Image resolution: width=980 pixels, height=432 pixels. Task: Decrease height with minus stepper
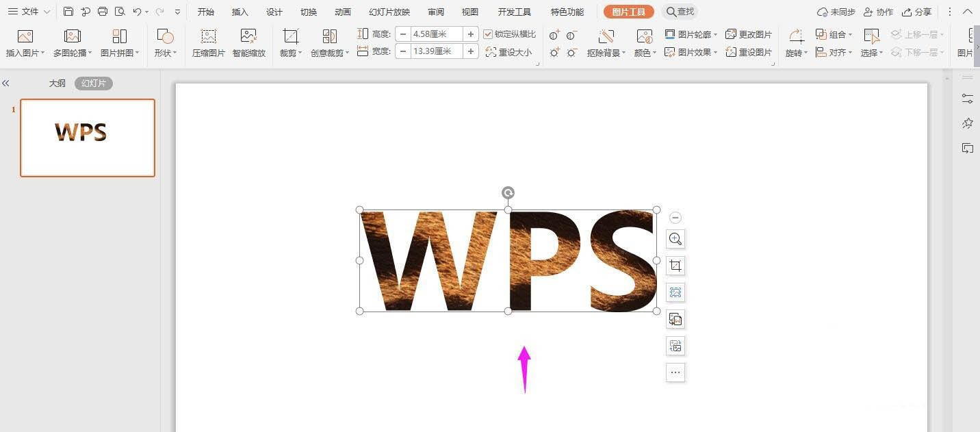click(x=403, y=34)
